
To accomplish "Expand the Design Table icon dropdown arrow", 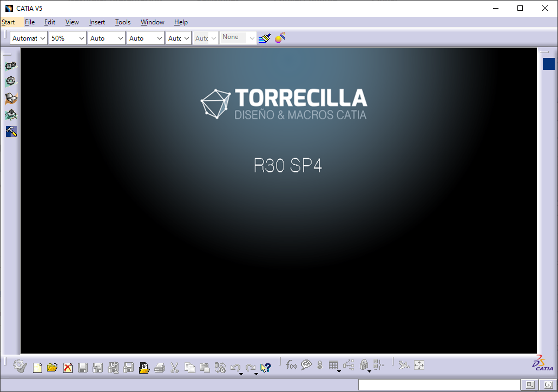I will pos(339,371).
